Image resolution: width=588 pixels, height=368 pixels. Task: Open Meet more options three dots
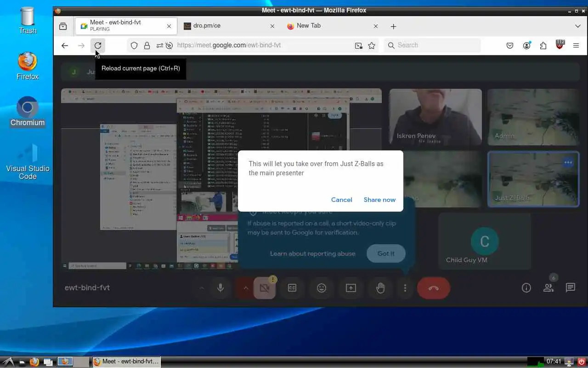tap(405, 288)
